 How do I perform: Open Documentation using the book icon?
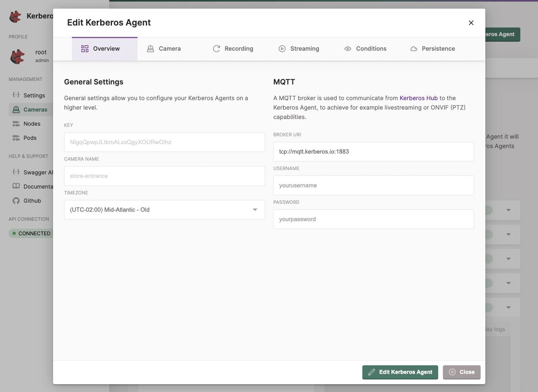[16, 186]
